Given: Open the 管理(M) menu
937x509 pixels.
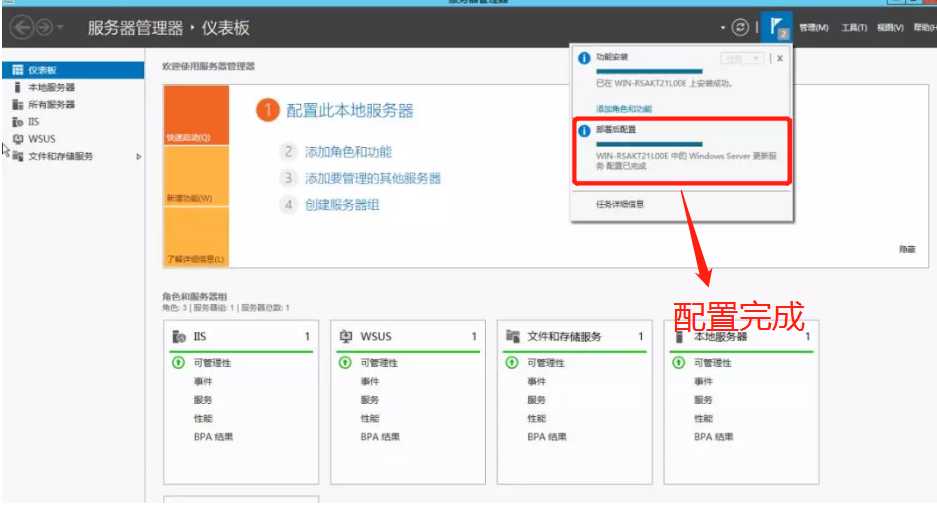Looking at the screenshot, I should tap(814, 27).
